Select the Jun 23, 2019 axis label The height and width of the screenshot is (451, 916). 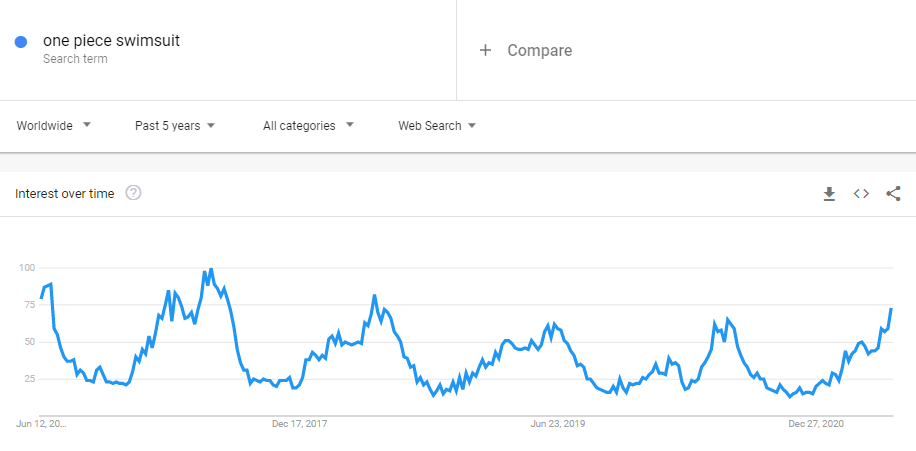[x=557, y=424]
